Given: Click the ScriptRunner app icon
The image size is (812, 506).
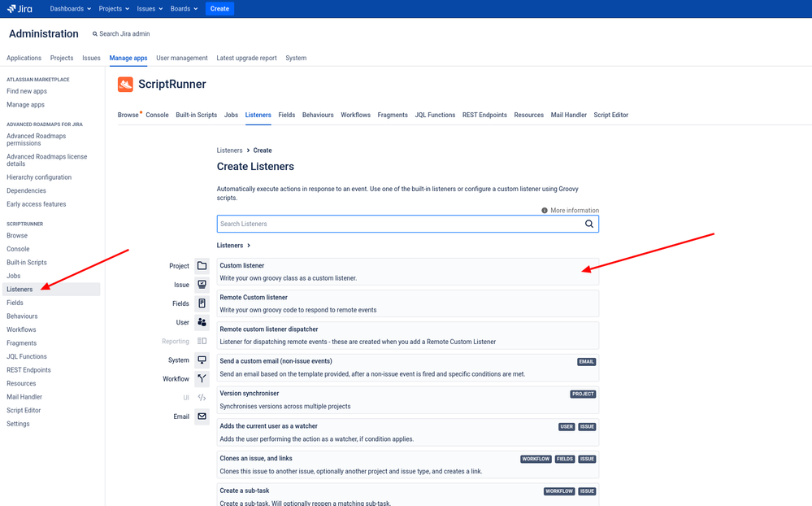Looking at the screenshot, I should click(x=125, y=84).
